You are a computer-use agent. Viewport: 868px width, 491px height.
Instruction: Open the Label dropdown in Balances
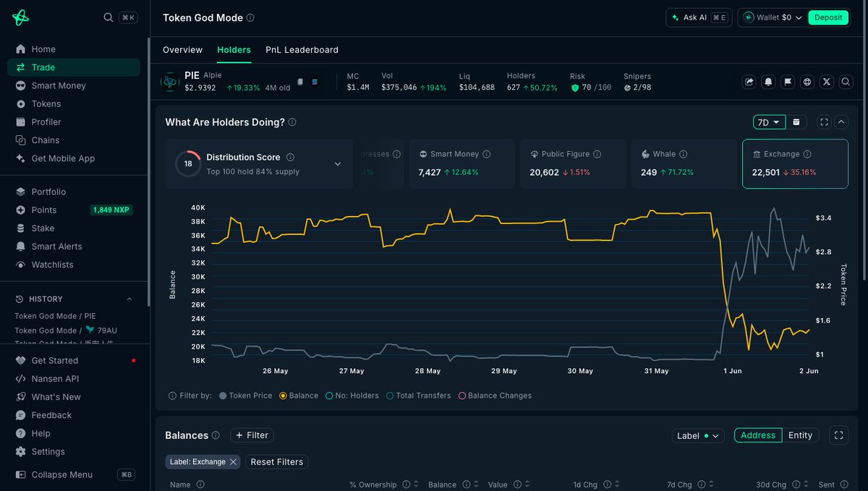(698, 435)
